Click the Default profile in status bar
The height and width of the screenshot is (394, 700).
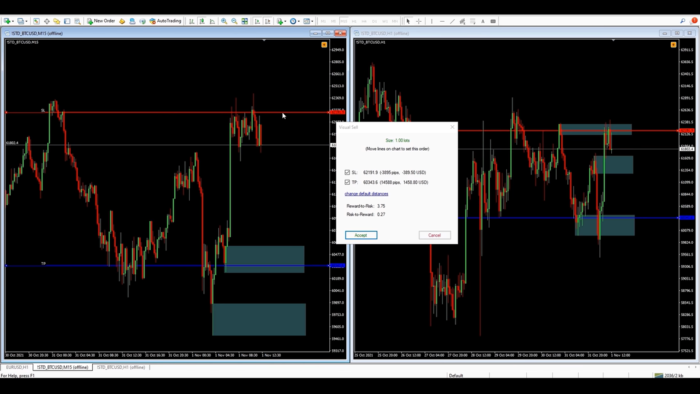point(456,376)
